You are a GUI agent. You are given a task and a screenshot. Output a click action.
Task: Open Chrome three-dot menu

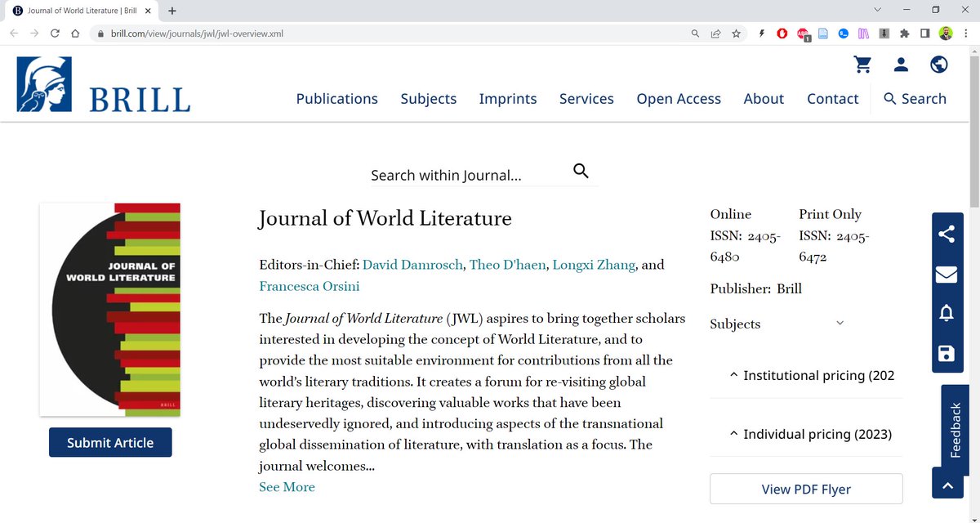[965, 34]
